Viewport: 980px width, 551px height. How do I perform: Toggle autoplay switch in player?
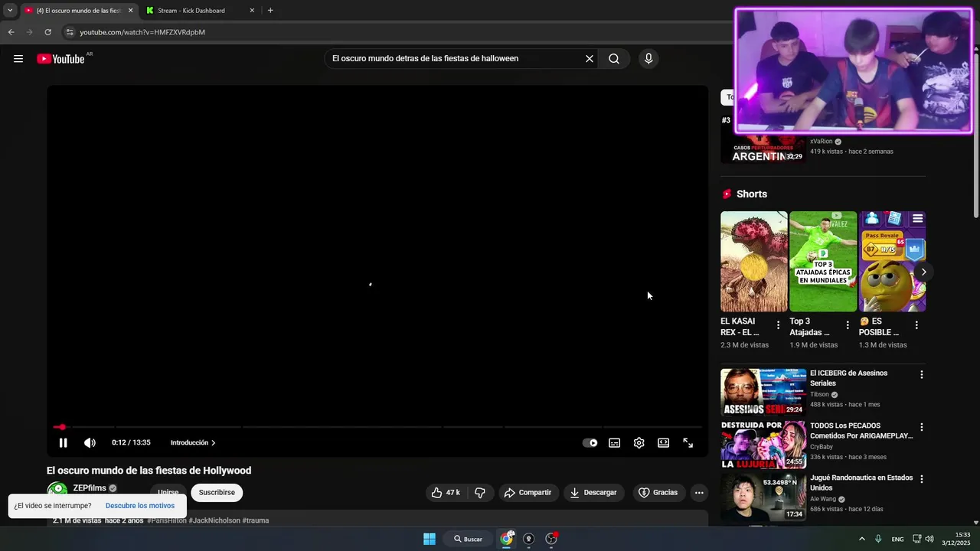click(x=590, y=442)
